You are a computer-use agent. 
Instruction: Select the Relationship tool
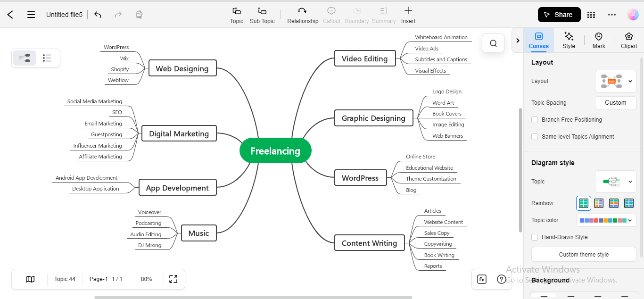pyautogui.click(x=303, y=14)
